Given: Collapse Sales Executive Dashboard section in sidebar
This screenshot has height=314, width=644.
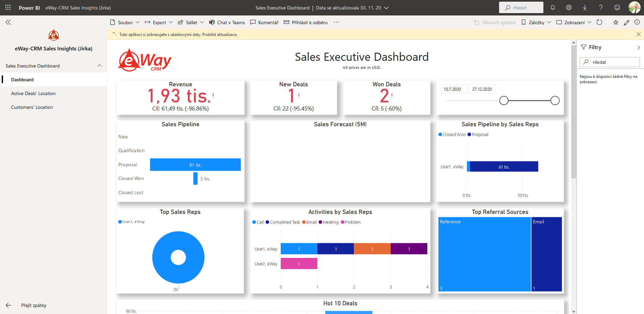Looking at the screenshot, I should point(100,65).
